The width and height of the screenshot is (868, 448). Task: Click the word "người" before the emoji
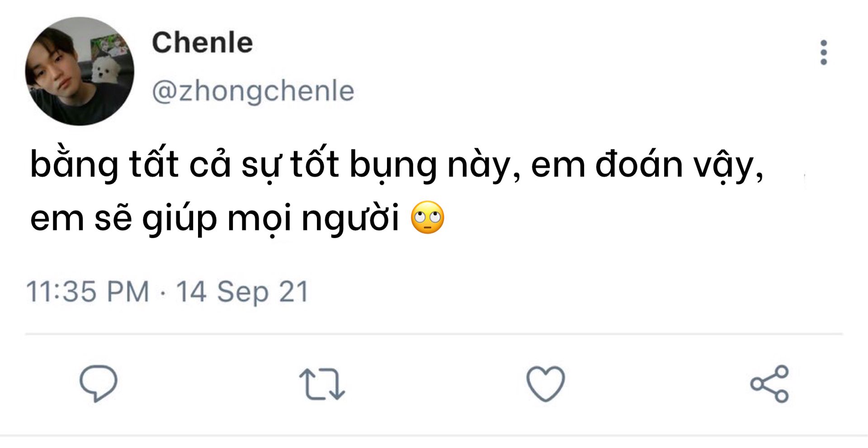coord(351,219)
